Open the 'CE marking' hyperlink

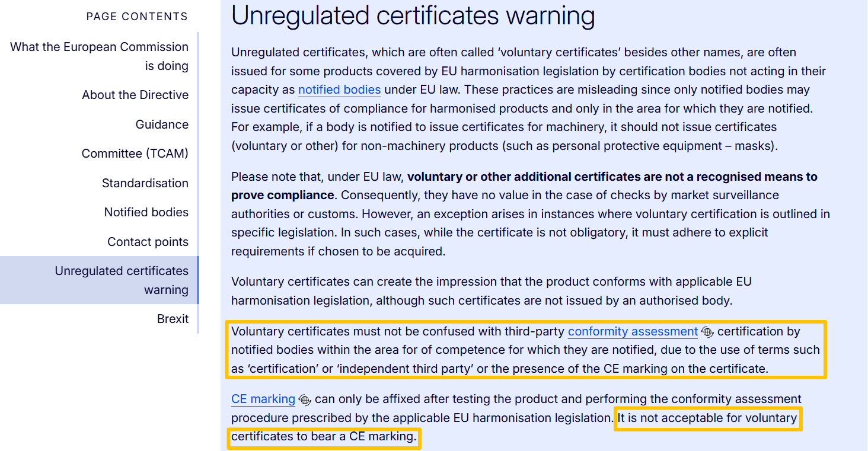(x=263, y=399)
